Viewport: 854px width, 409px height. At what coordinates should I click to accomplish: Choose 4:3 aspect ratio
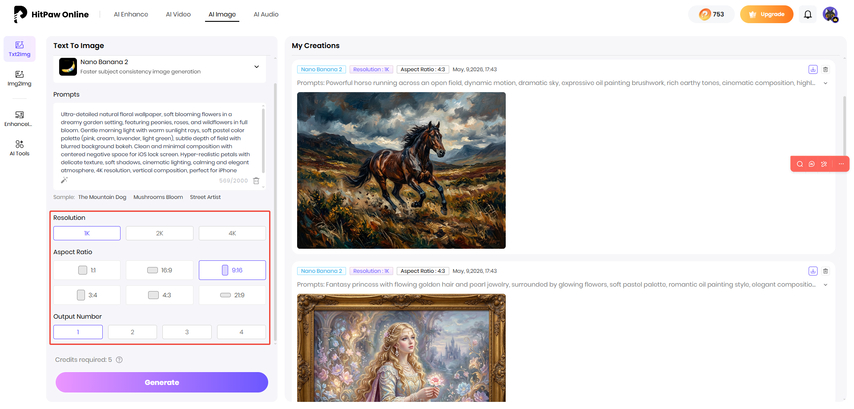[x=160, y=295]
